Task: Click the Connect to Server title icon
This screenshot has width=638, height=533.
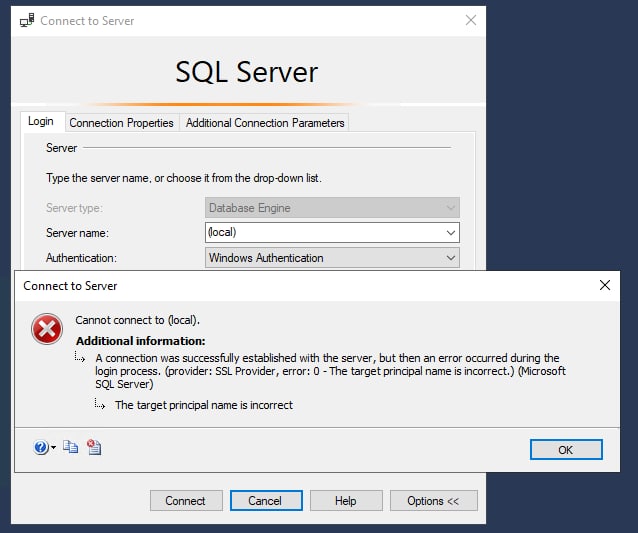Action: [x=27, y=20]
